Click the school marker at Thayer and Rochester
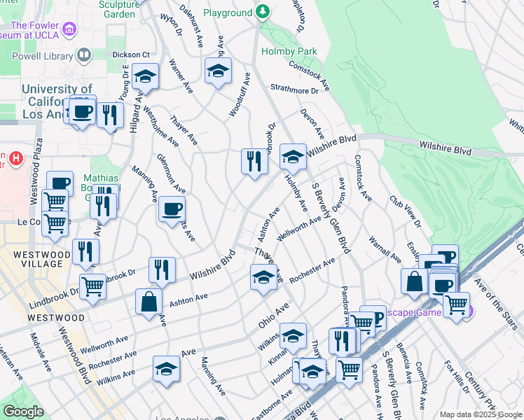The width and height of the screenshot is (524, 420). (263, 278)
